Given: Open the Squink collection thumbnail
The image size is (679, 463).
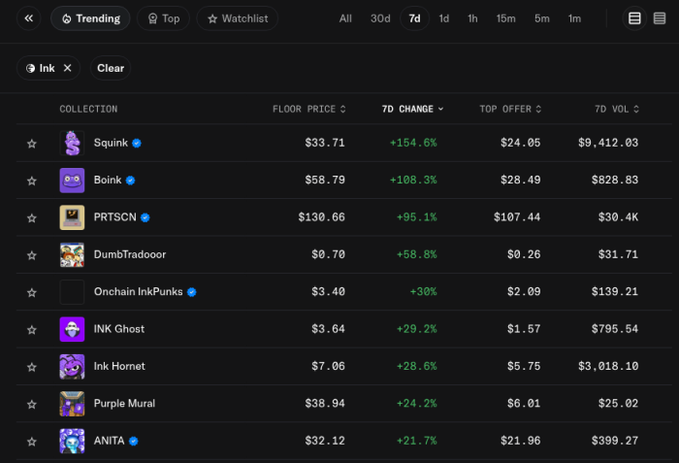Looking at the screenshot, I should [x=72, y=143].
